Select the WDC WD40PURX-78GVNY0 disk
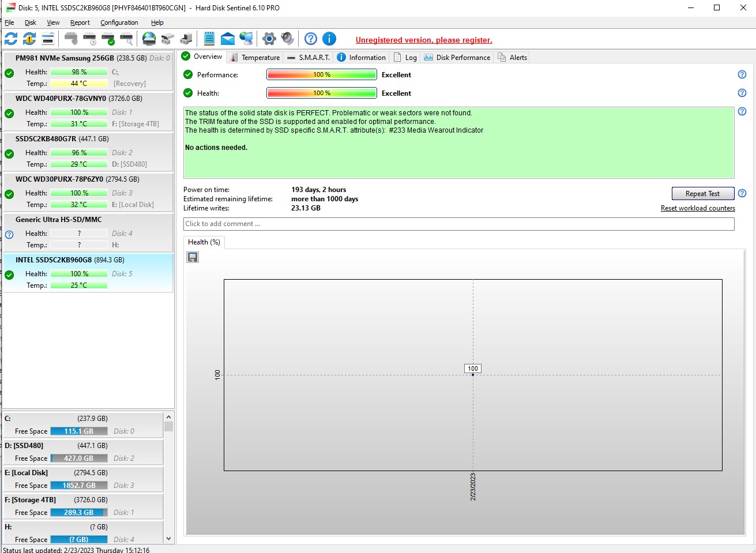This screenshot has width=756, height=553. pyautogui.click(x=88, y=111)
